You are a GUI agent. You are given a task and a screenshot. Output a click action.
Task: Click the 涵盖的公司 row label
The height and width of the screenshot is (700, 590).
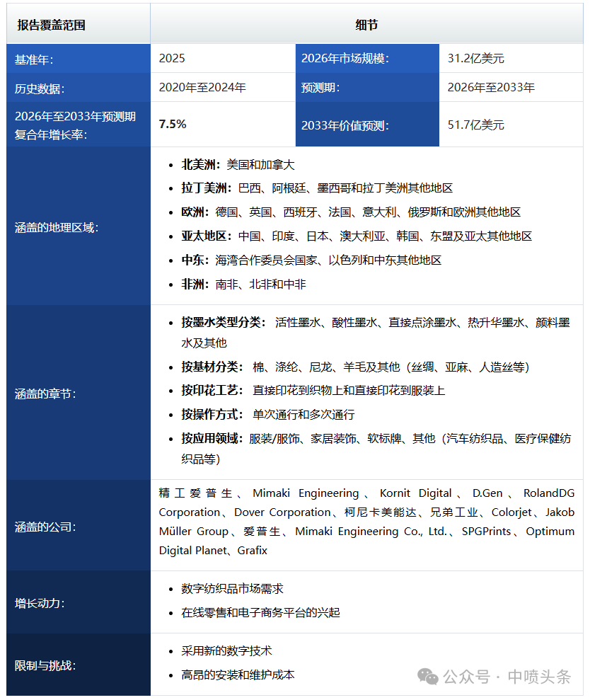(79, 527)
